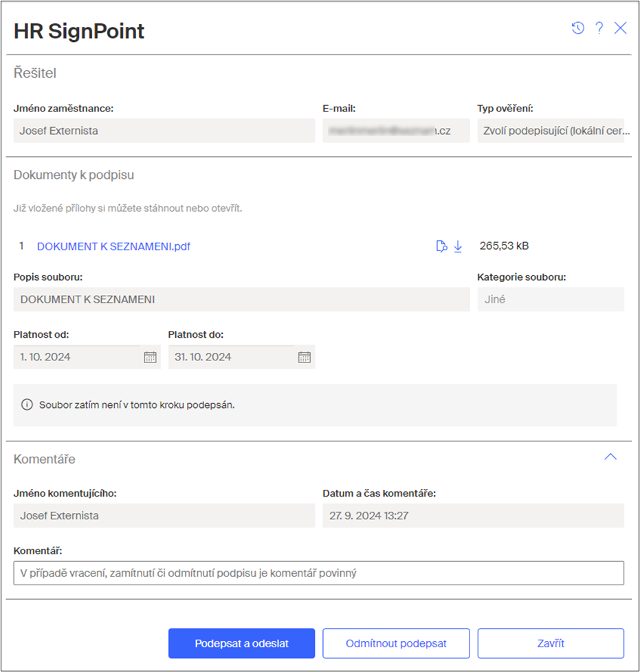Click the Platnost od date field
This screenshot has width=640, height=672.
[x=77, y=357]
